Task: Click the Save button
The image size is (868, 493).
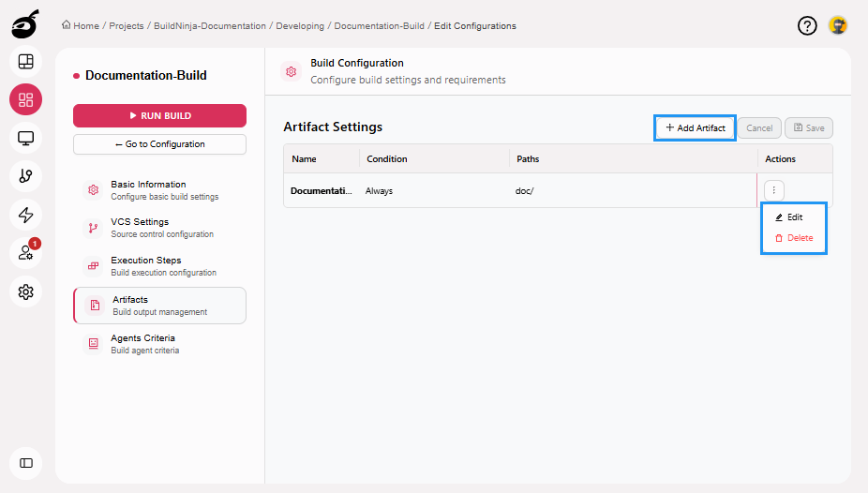Action: tap(809, 127)
